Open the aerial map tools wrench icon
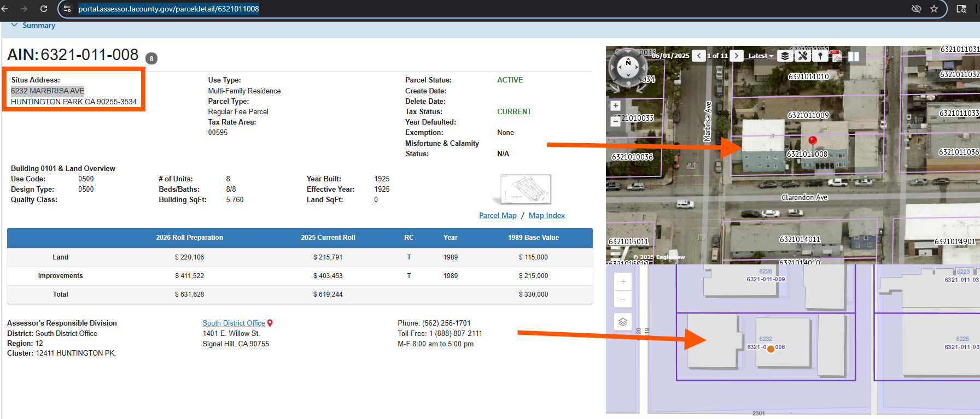980x419 pixels. click(802, 56)
